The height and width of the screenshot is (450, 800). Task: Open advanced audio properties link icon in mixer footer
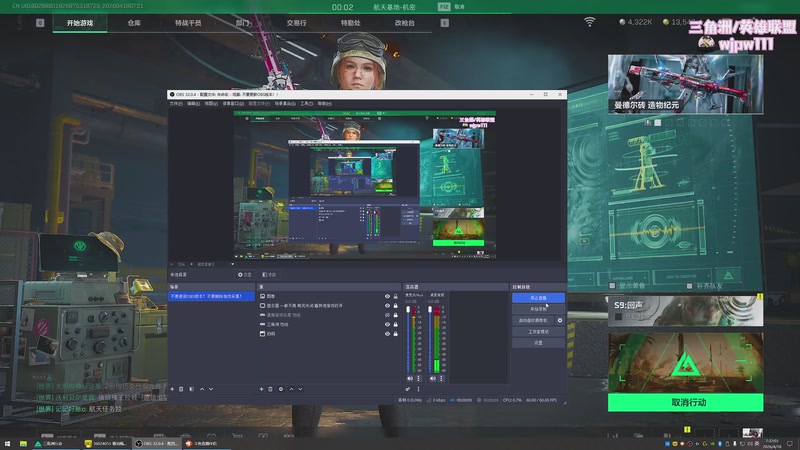(408, 389)
